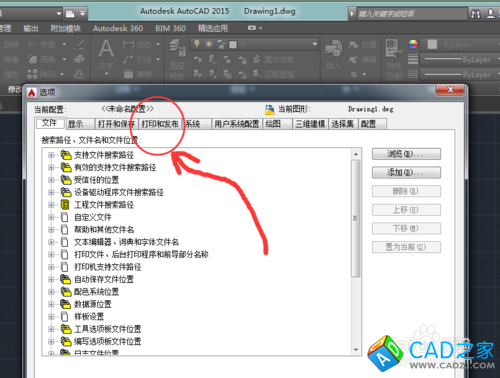Click document icon beside 自定义文件

point(65,217)
